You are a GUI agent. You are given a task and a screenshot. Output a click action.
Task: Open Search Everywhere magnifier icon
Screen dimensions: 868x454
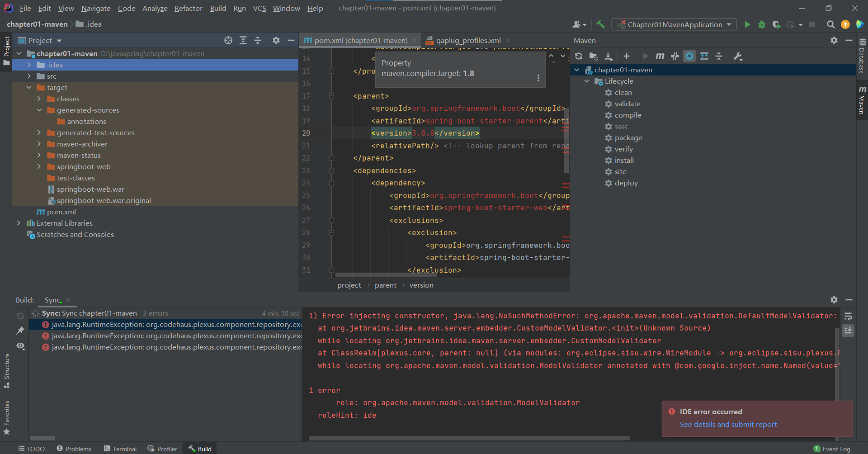(830, 24)
